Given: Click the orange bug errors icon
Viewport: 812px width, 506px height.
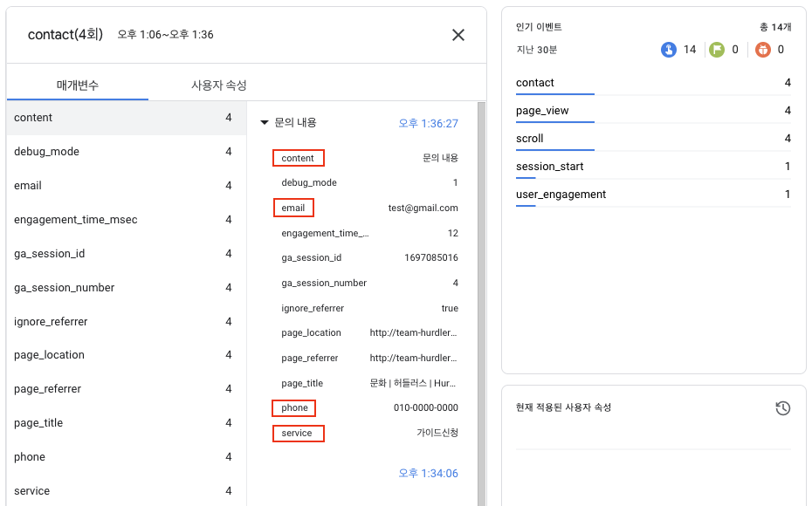Looking at the screenshot, I should (x=763, y=50).
